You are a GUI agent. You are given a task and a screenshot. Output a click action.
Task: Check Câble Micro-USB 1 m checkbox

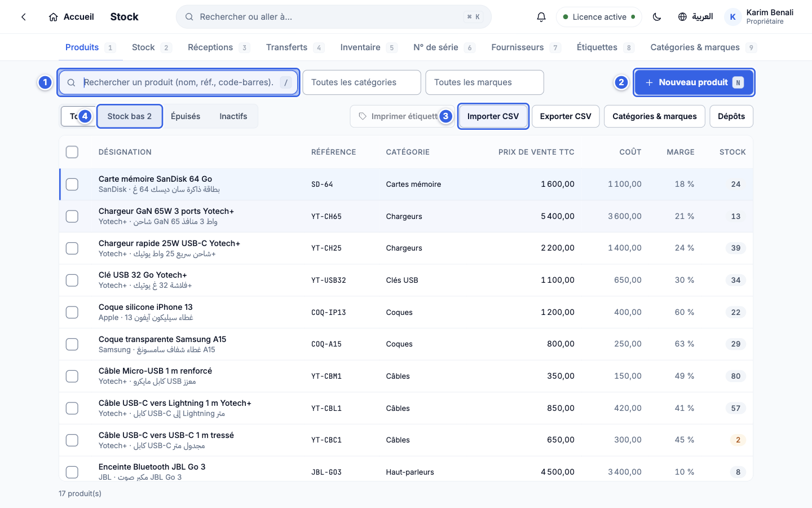(x=72, y=376)
